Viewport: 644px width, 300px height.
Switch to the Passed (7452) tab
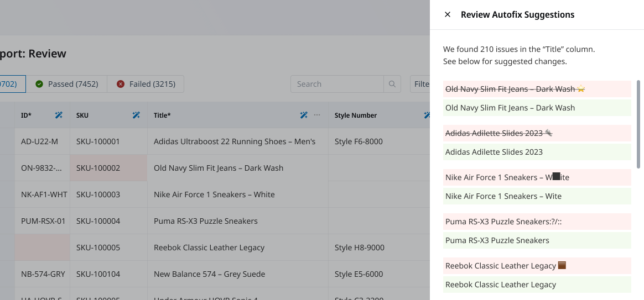tap(67, 84)
